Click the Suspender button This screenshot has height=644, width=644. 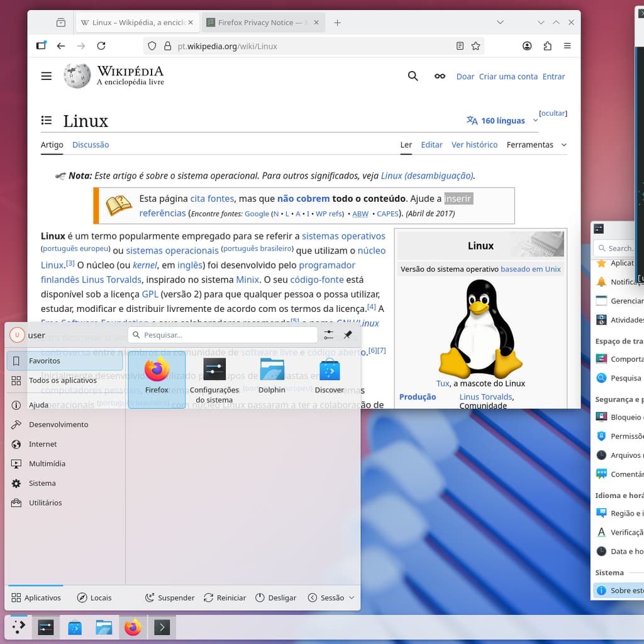point(170,597)
